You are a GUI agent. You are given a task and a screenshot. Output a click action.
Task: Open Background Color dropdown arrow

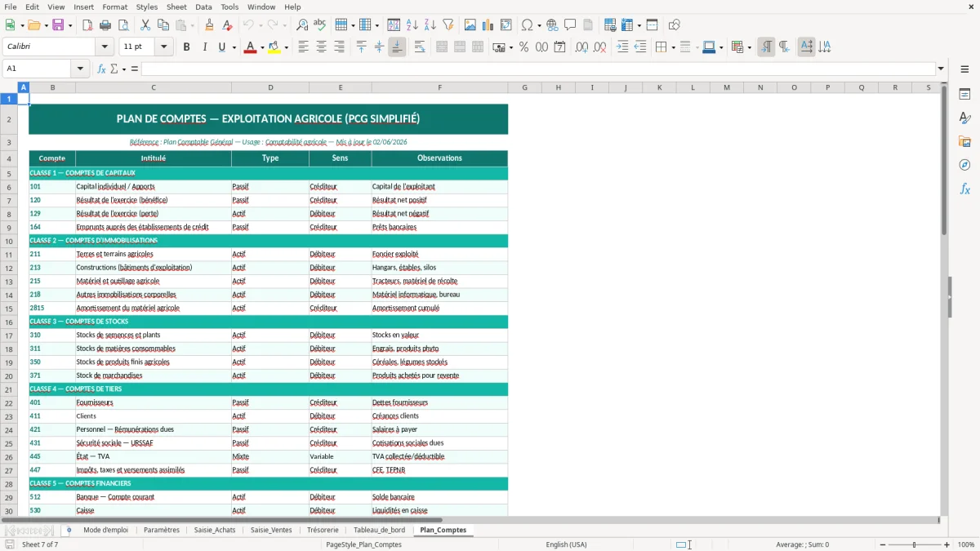287,47
